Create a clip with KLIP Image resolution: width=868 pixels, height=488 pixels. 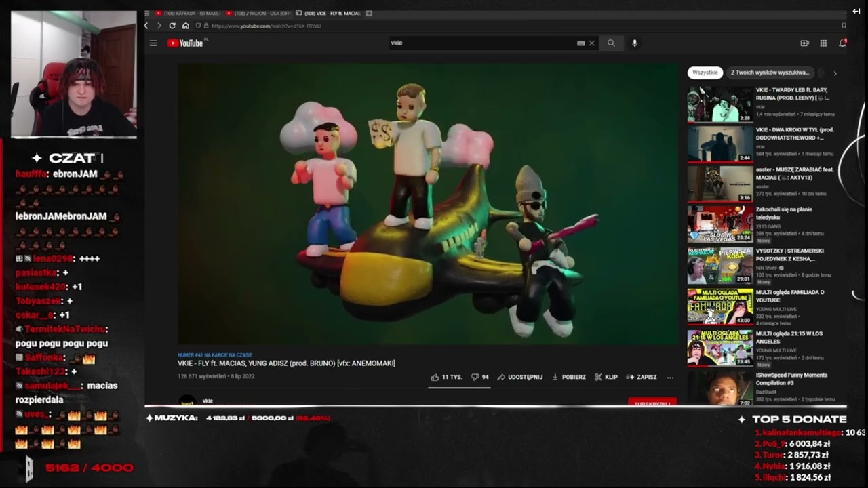point(606,377)
